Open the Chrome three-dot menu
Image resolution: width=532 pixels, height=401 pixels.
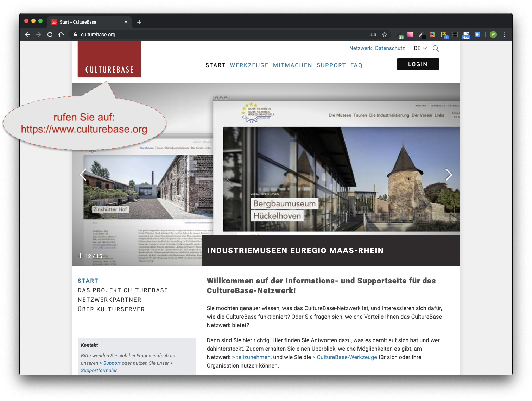(505, 35)
